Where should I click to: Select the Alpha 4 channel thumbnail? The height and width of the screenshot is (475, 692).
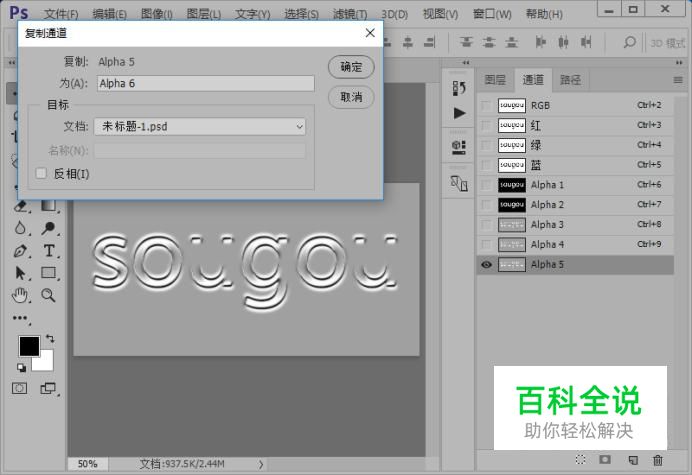(512, 245)
